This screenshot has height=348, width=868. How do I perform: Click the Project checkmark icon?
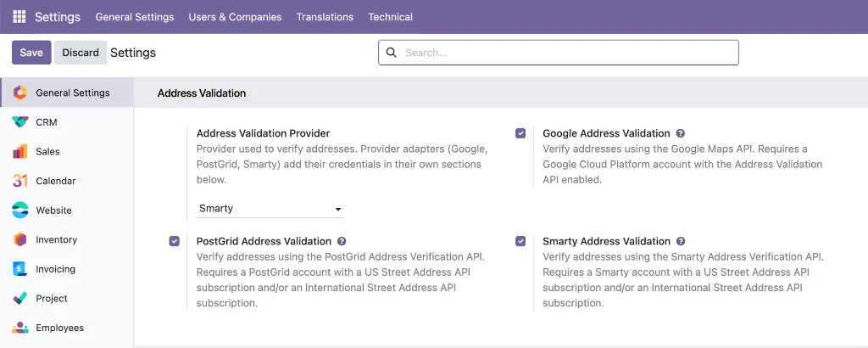point(20,298)
